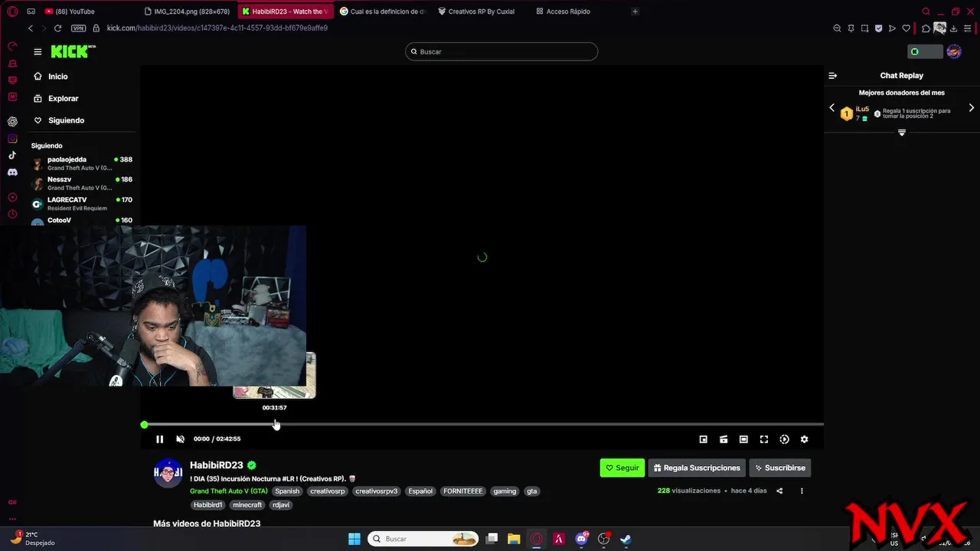This screenshot has width=980, height=551.
Task: Click the pin icon in browser toolbar
Action: pos(851,28)
